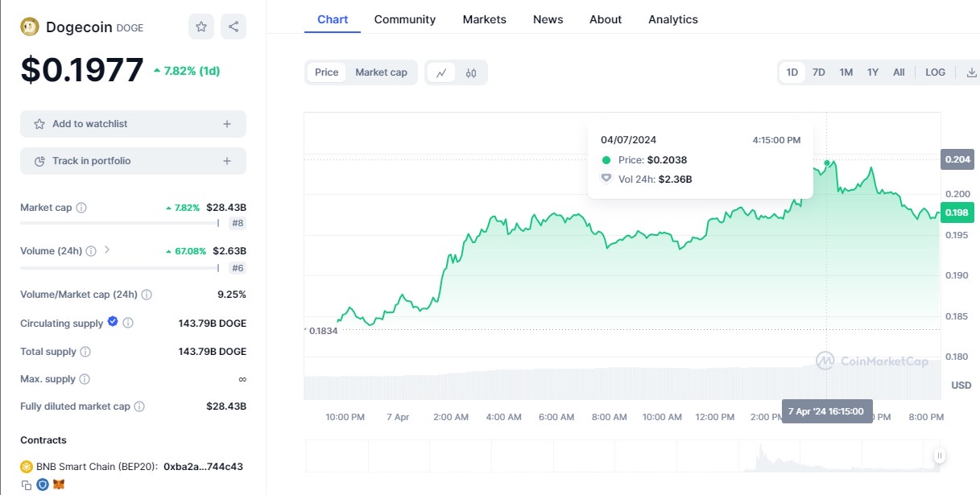Screen dimensions: 980x495
Task: Switch to the candlestick chart icon
Action: pos(471,72)
